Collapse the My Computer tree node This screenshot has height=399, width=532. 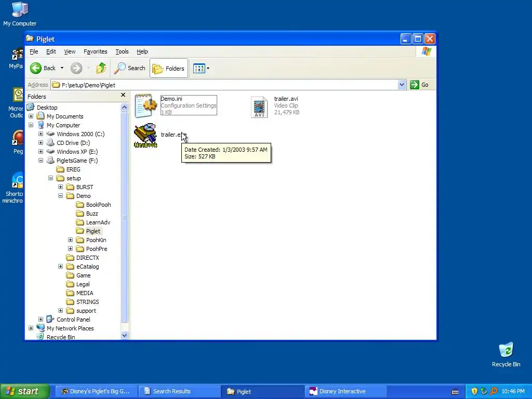click(x=31, y=125)
